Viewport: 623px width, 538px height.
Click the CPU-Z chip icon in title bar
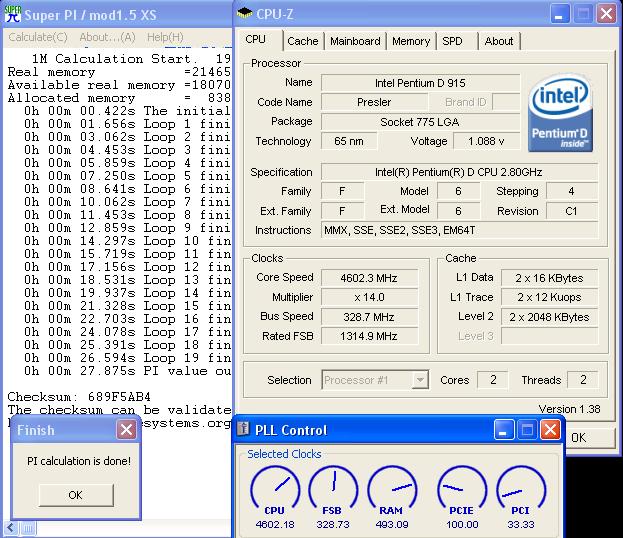(247, 14)
